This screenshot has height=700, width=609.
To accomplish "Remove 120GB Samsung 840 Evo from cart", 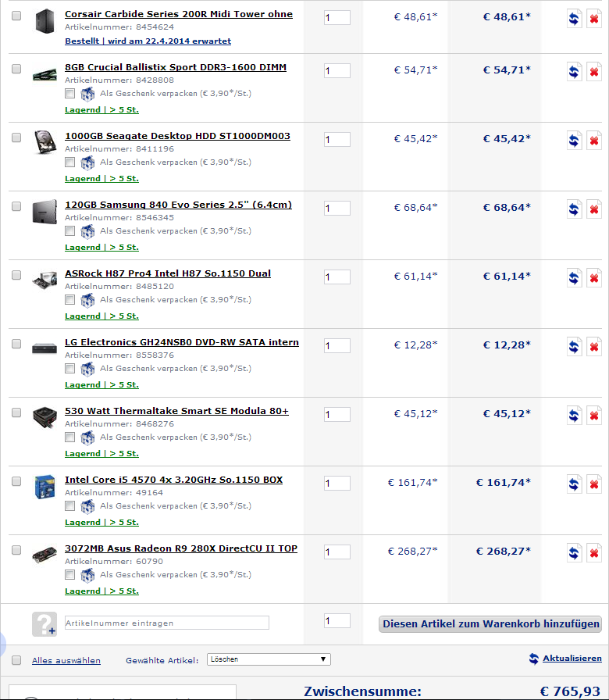I will [594, 209].
